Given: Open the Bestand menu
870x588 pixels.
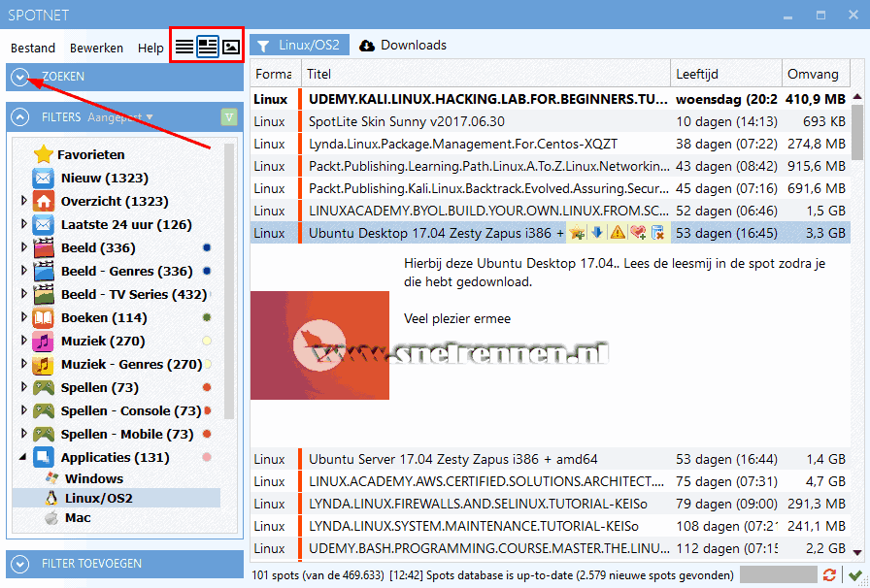Looking at the screenshot, I should coord(33,49).
